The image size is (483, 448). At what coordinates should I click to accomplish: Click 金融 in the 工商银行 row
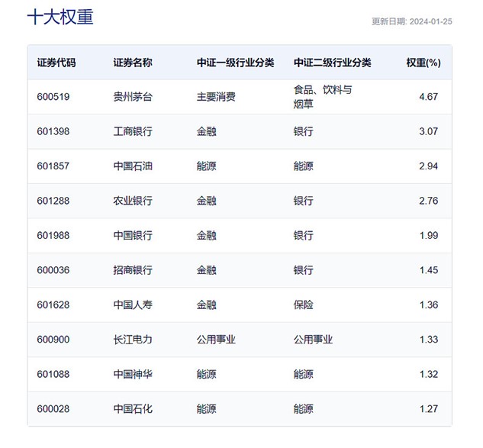click(x=206, y=131)
